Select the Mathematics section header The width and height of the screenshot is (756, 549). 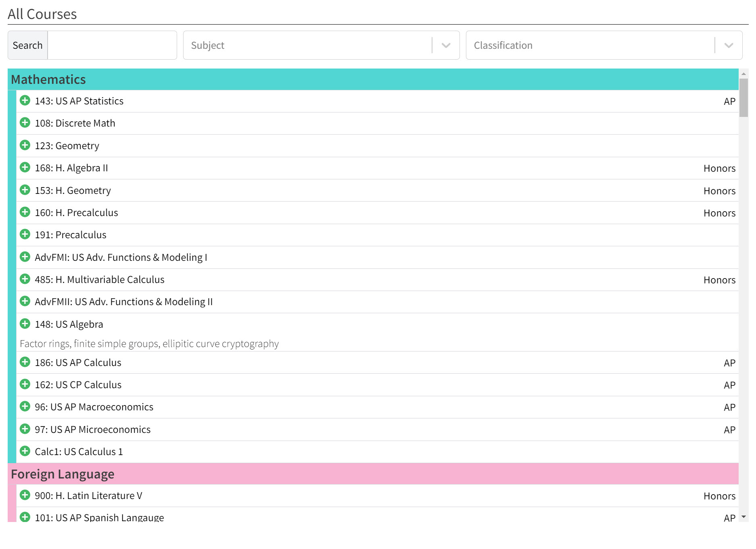tap(48, 79)
